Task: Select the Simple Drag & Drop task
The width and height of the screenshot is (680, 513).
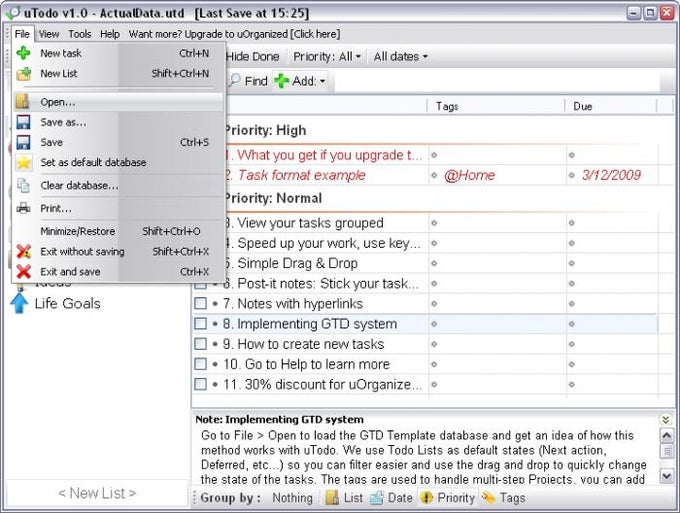Action: click(425, 263)
